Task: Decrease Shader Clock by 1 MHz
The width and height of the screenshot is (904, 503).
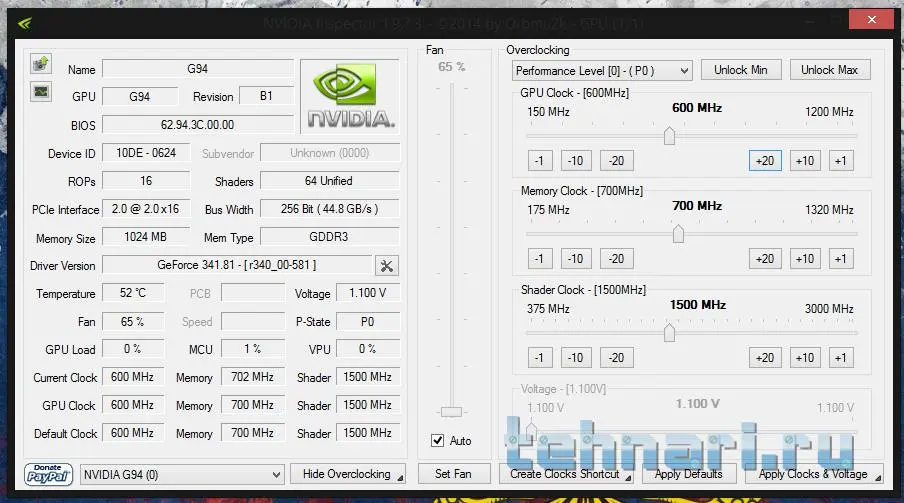Action: click(540, 358)
